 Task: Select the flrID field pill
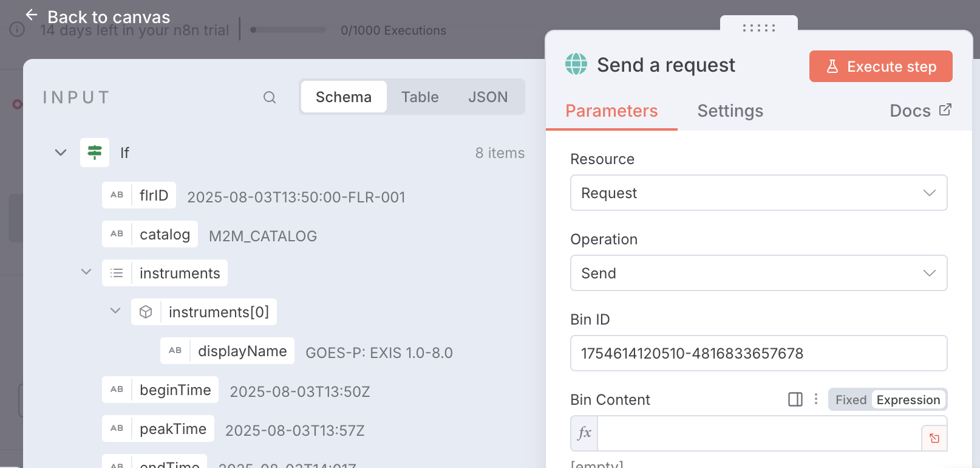pos(139,195)
